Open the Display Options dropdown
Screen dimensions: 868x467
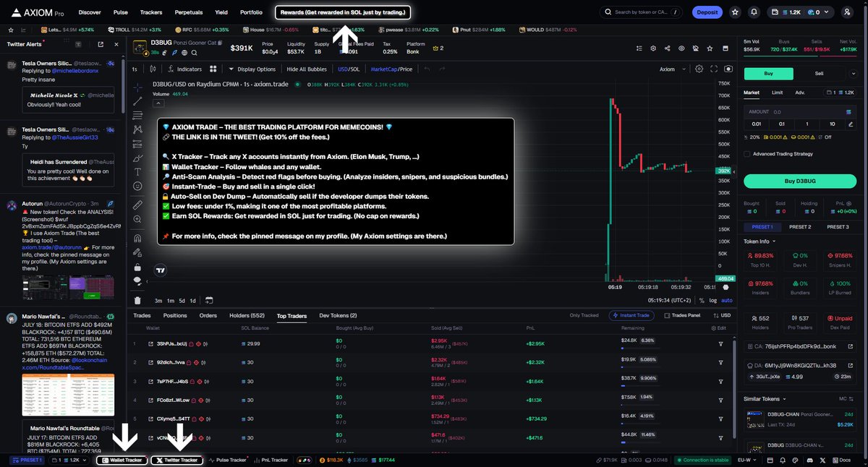(x=252, y=69)
